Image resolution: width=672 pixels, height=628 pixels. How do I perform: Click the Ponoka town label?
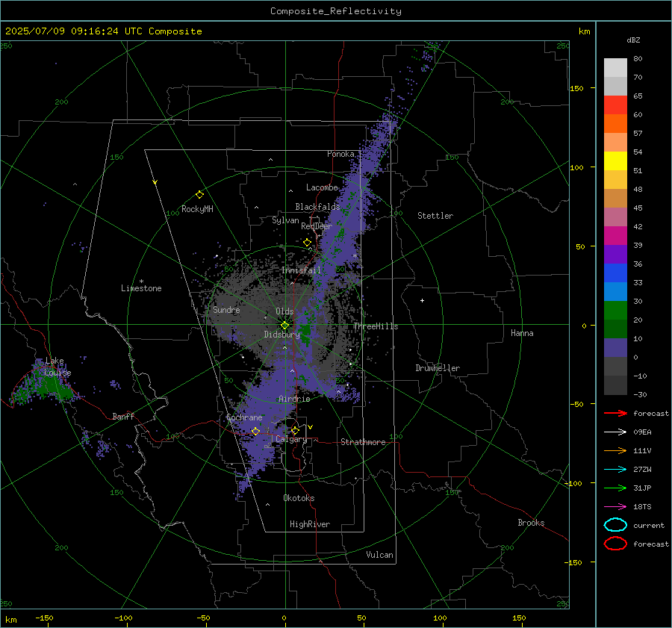coord(340,154)
